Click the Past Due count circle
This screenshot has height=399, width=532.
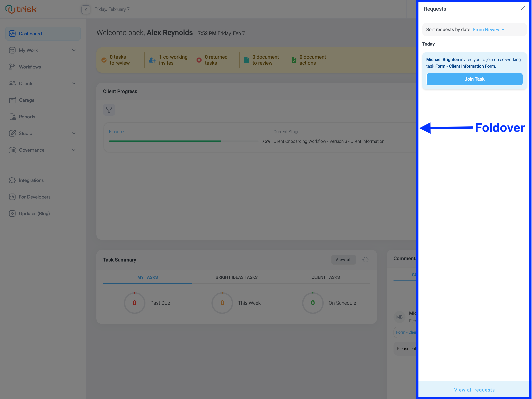(x=134, y=303)
